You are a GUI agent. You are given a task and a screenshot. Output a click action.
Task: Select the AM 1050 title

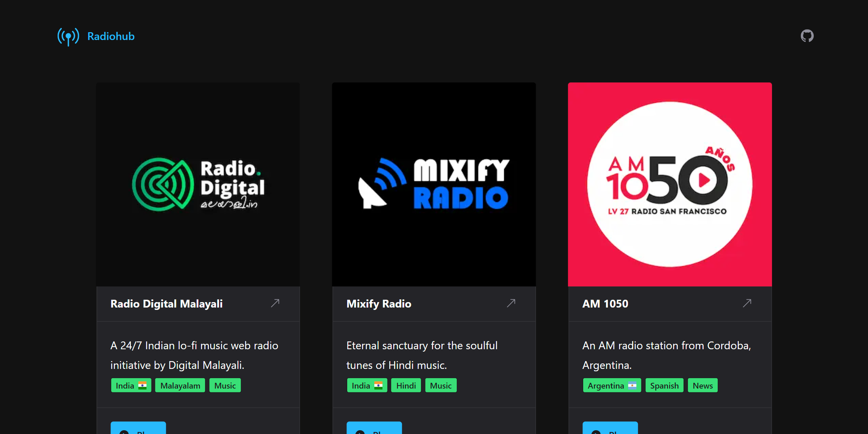(605, 304)
